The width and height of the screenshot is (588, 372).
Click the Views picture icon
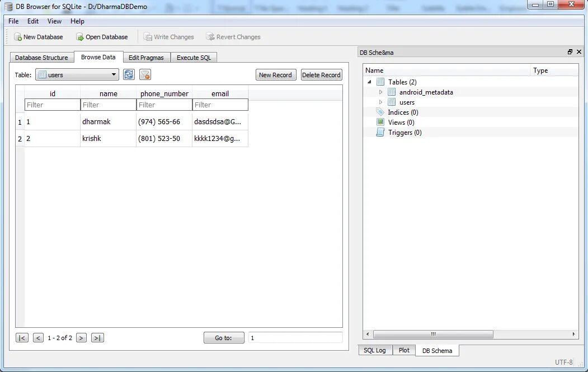pos(380,123)
